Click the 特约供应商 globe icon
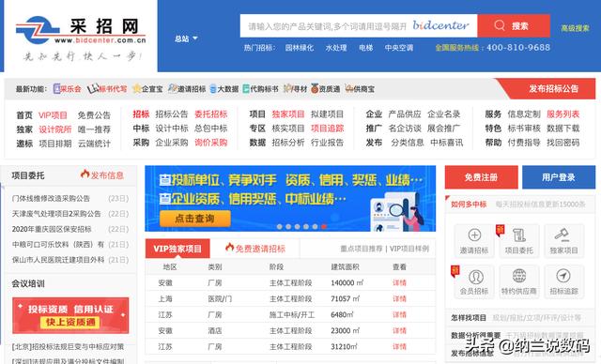This screenshot has height=364, width=601. point(519,276)
